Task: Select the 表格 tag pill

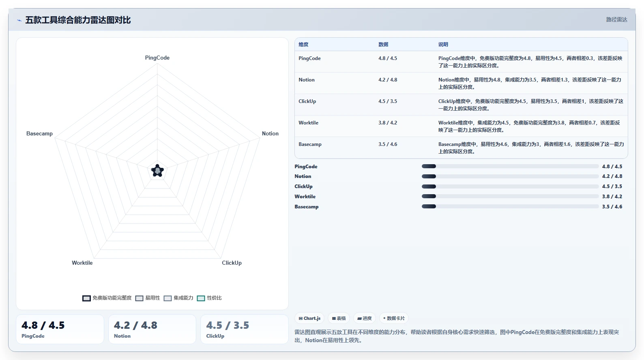Action: point(339,318)
